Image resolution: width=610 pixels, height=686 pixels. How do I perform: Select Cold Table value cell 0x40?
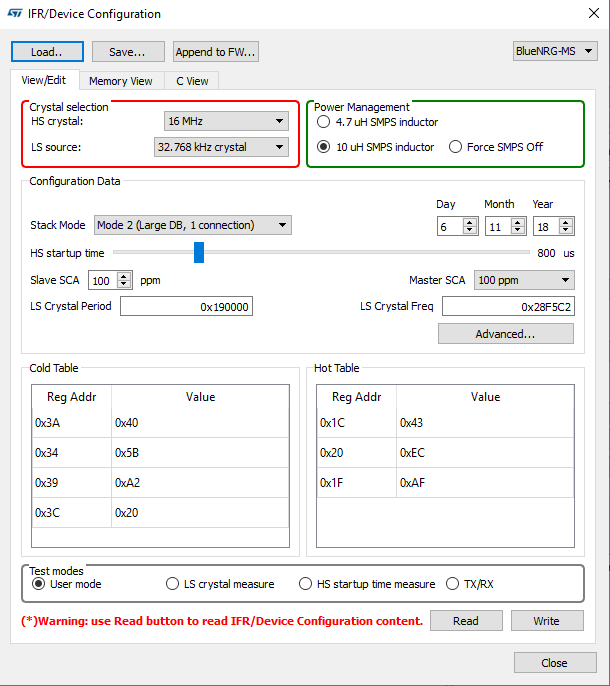pos(200,423)
